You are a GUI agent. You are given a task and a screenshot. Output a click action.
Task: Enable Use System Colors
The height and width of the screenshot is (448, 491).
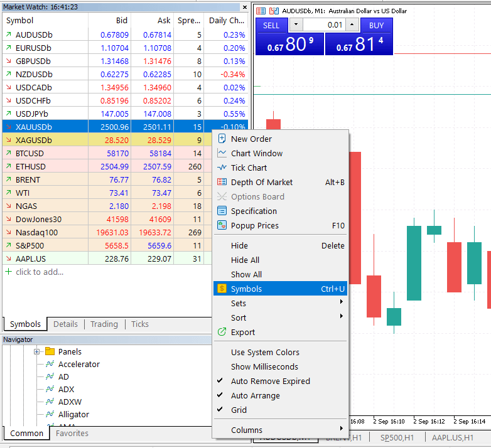tap(280, 352)
